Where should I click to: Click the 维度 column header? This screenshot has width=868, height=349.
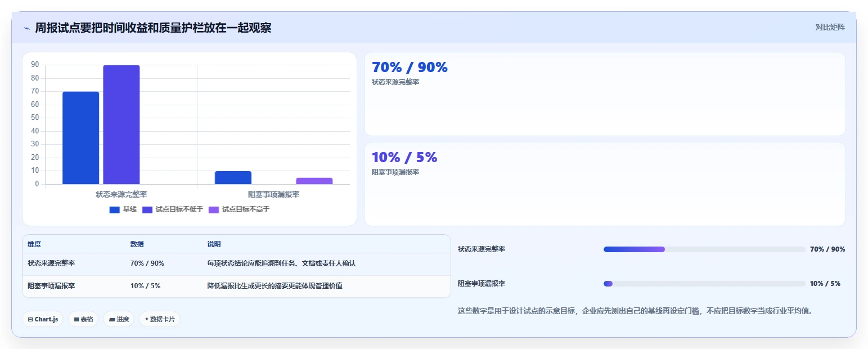(34, 244)
